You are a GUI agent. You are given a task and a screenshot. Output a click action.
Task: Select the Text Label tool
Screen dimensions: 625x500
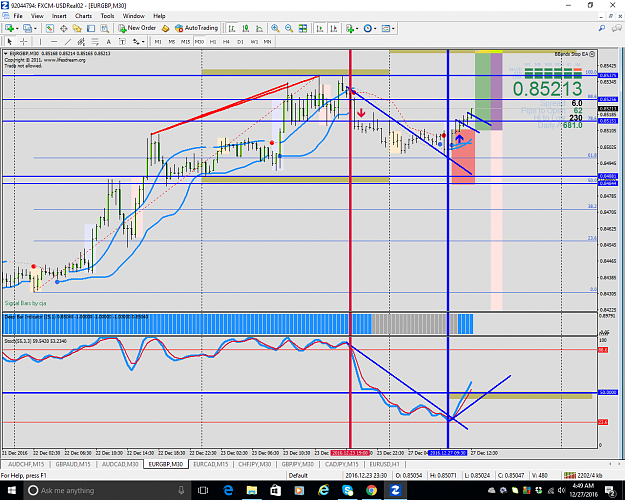click(x=122, y=41)
